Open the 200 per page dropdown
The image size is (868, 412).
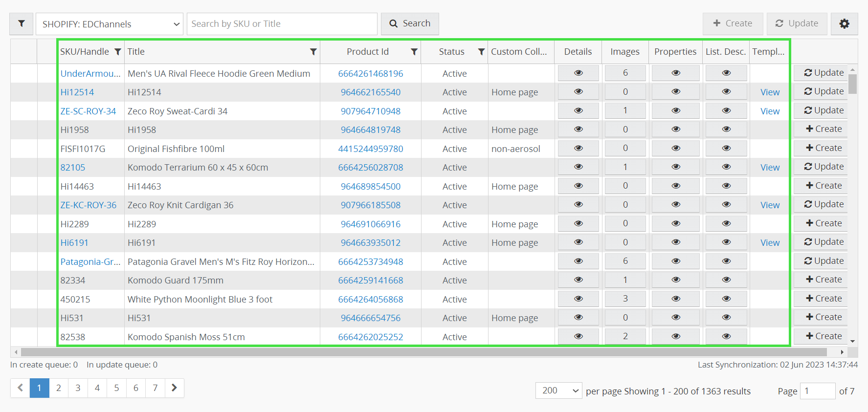[558, 390]
